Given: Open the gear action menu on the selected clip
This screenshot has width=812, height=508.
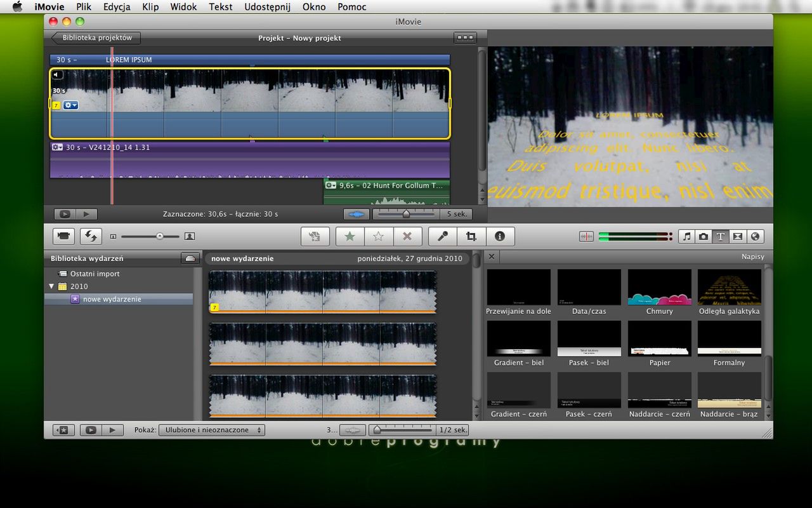Looking at the screenshot, I should pos(70,105).
